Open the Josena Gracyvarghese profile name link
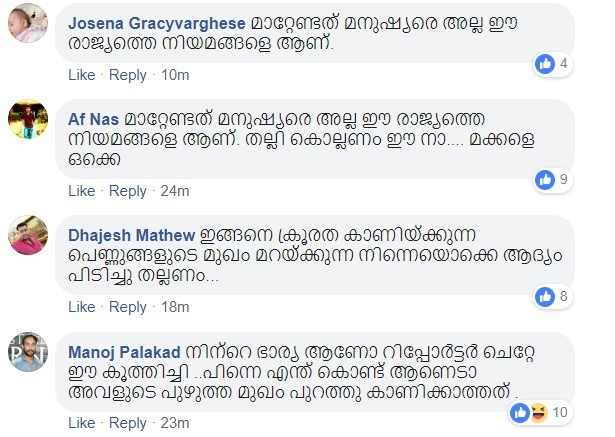Viewport: 615px width, 437px height. 156,24
